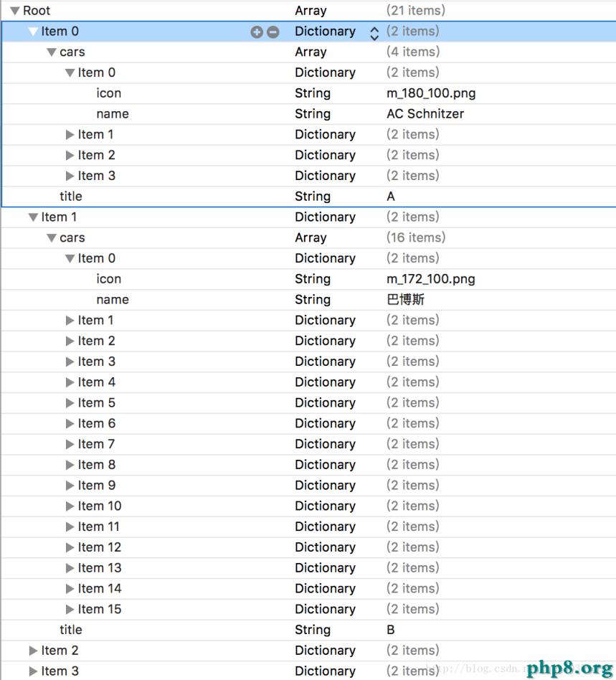Screen dimensions: 616x680
Task: Collapse Item 0 containing m_172_100.png
Action: [70, 259]
